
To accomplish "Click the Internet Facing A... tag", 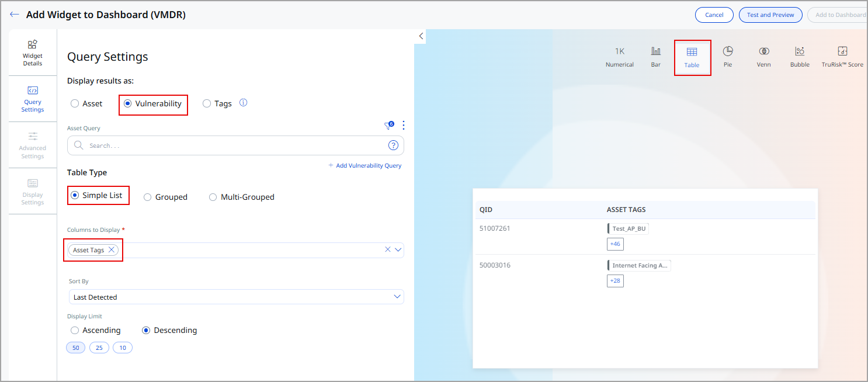I will coord(639,265).
